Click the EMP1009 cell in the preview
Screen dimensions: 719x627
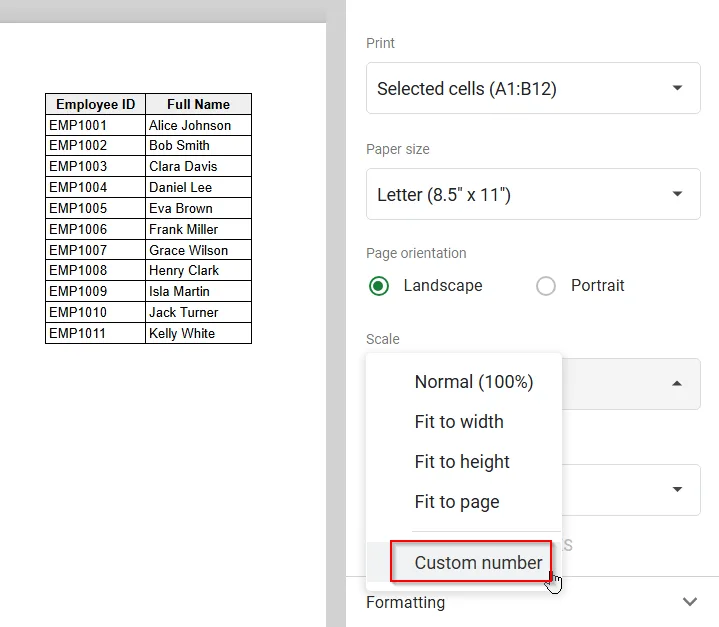coord(95,291)
